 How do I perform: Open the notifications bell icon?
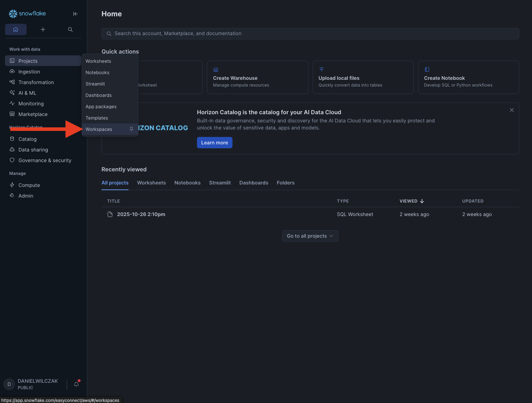tap(76, 384)
